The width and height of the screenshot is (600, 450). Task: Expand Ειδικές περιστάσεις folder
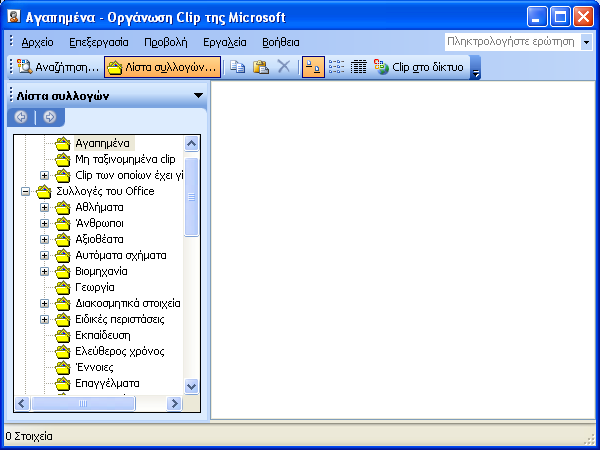[x=44, y=320]
